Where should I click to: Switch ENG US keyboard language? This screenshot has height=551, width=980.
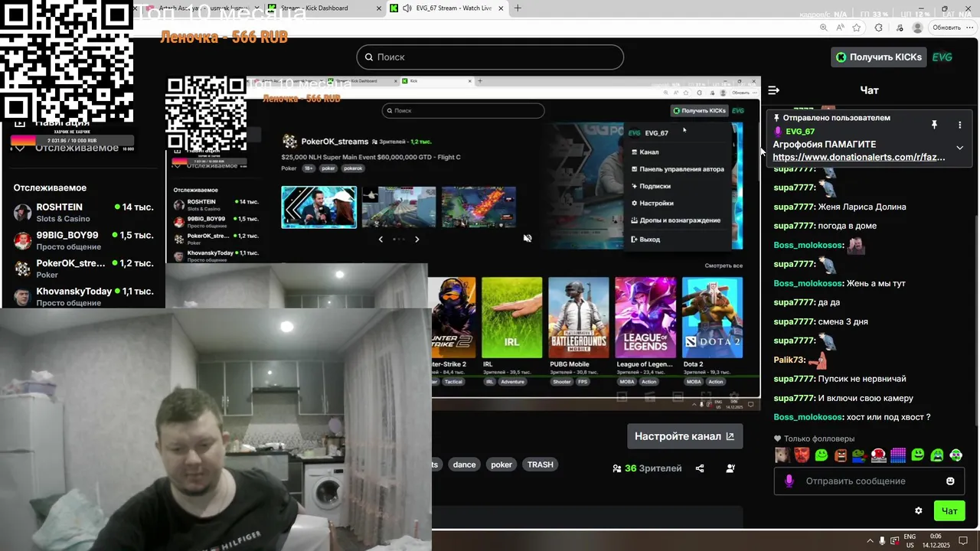[910, 541]
